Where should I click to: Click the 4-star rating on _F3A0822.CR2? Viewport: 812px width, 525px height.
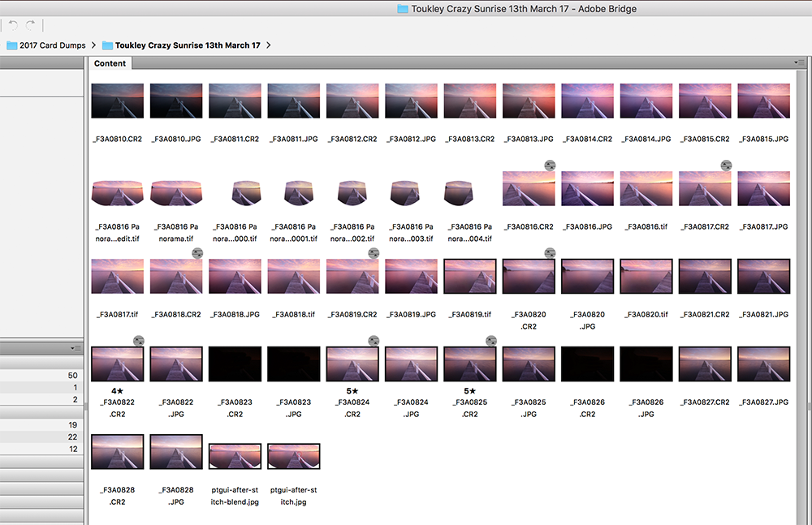tap(117, 391)
